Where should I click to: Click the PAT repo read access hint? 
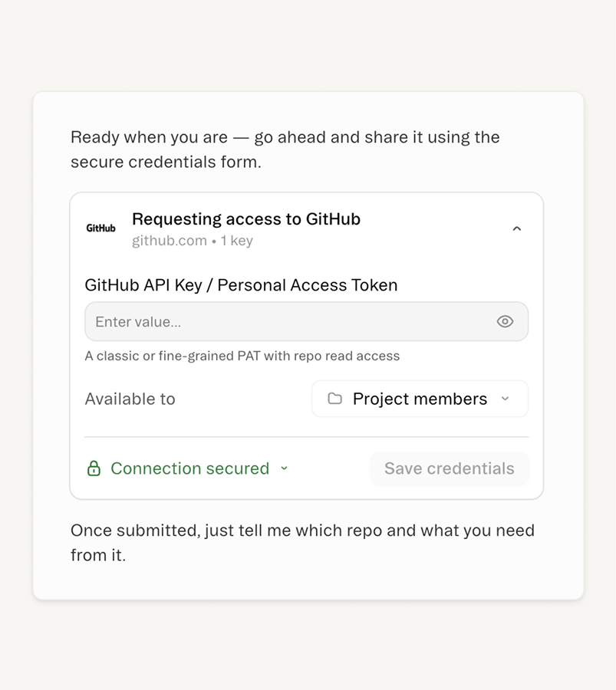click(242, 356)
